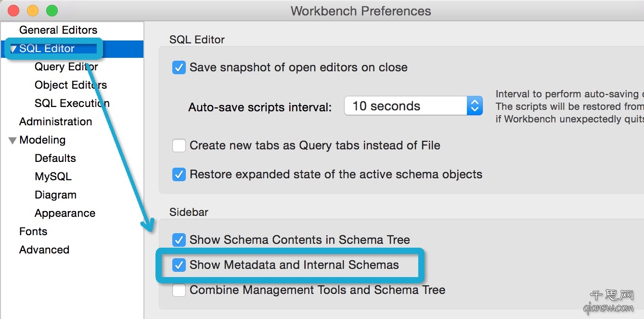Open the MySQL modeling preferences

[x=53, y=176]
